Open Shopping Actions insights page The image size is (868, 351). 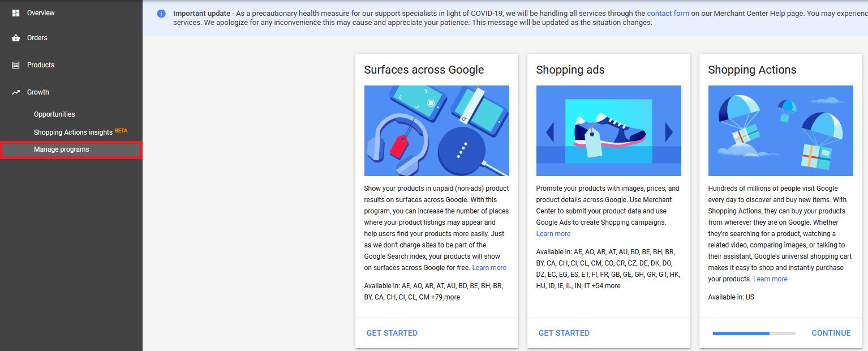pyautogui.click(x=73, y=132)
